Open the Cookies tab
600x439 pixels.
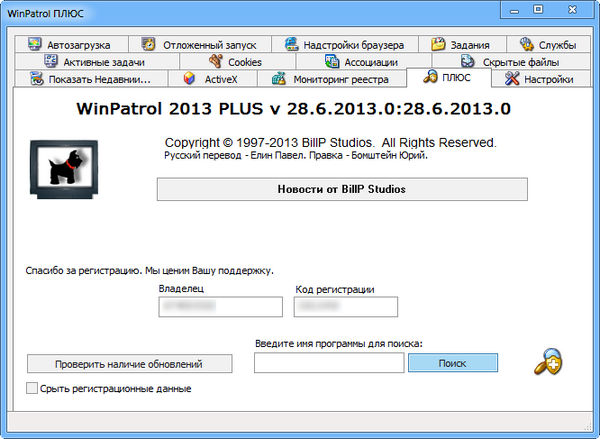point(238,62)
